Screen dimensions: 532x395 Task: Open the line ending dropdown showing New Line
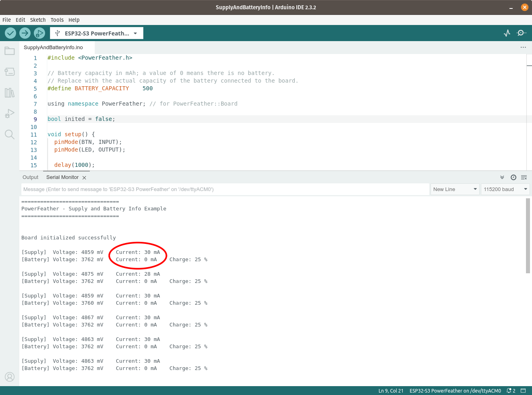pyautogui.click(x=455, y=189)
